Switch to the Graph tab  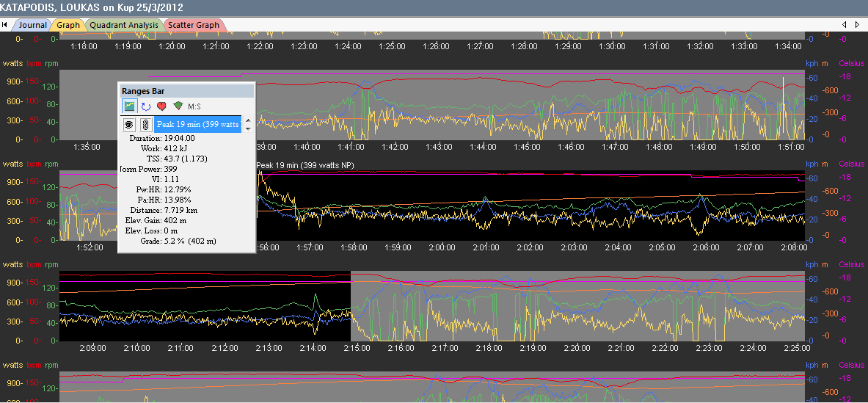[x=68, y=25]
